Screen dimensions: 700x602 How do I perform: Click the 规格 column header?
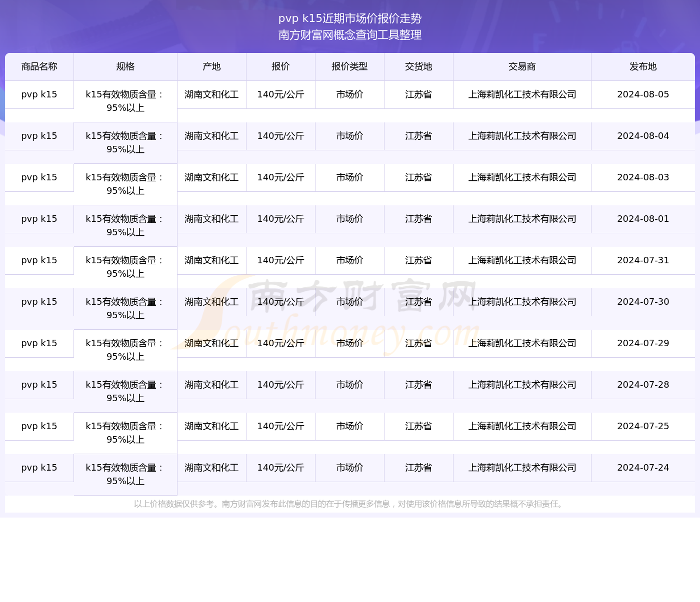(125, 66)
